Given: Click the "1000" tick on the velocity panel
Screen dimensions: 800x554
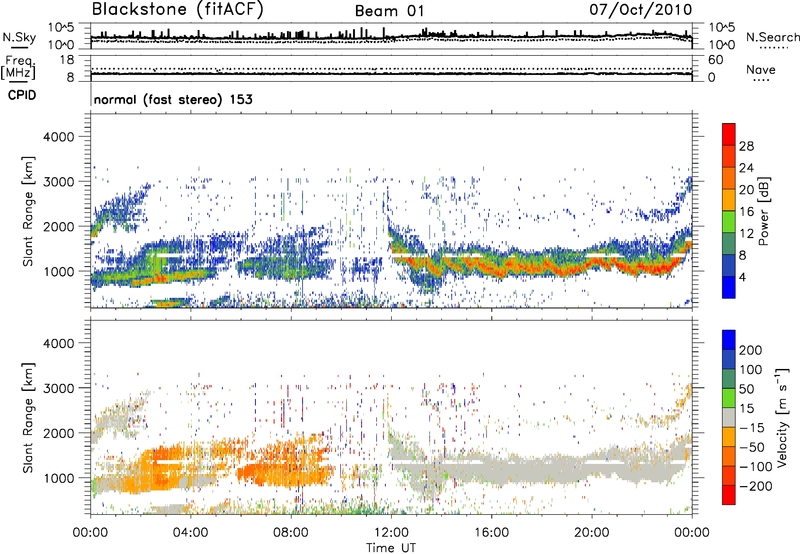Looking at the screenshot, I should pyautogui.click(x=58, y=478).
